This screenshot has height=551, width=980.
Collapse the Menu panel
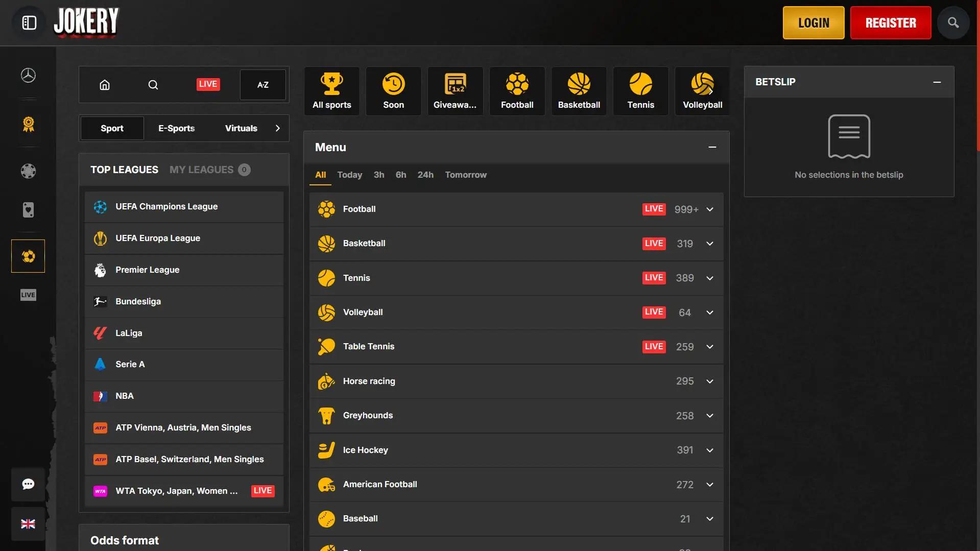click(712, 147)
